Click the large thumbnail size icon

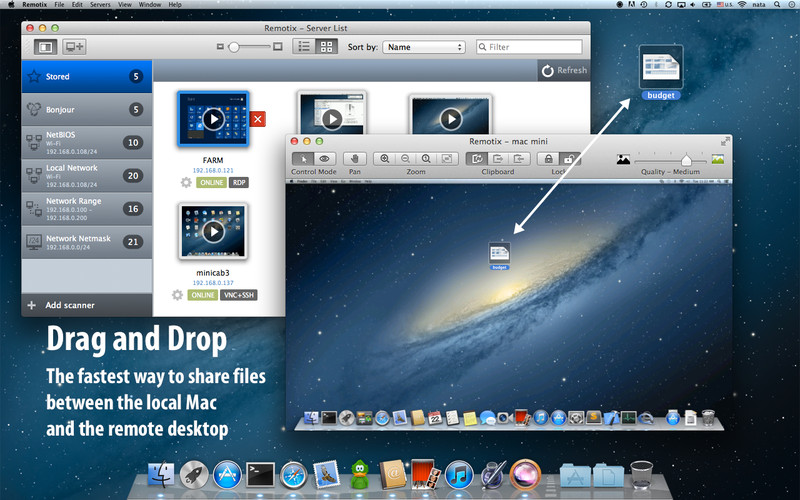278,47
